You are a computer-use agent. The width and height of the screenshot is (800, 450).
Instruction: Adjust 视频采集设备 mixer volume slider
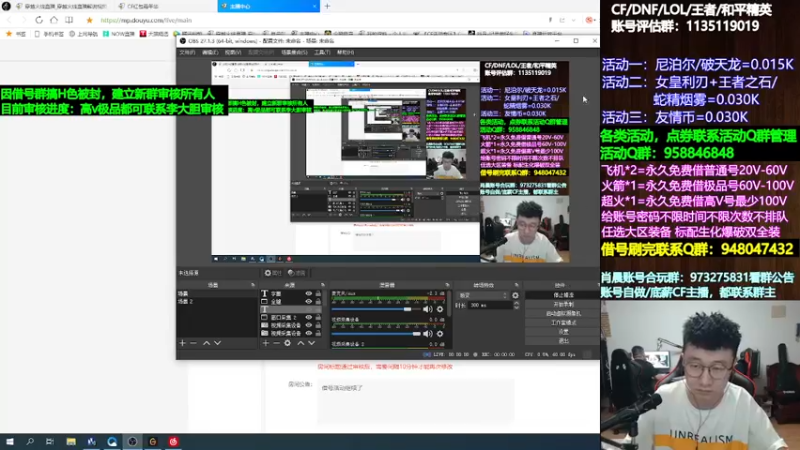coord(376,334)
